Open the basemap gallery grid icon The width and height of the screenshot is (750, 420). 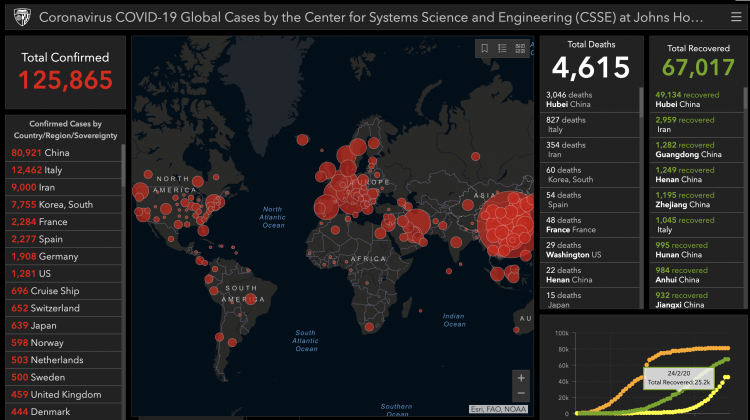coord(521,48)
